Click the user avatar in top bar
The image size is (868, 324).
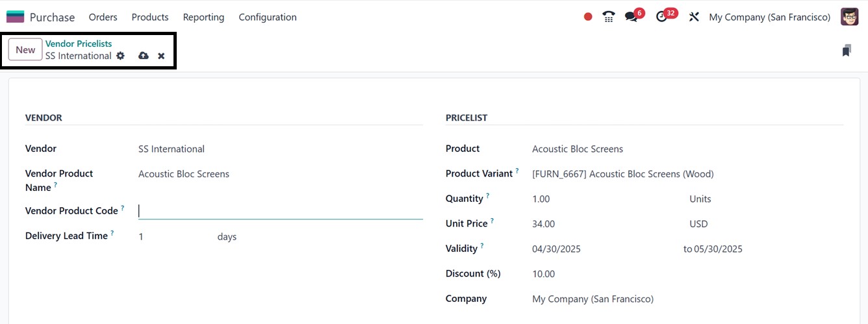tap(849, 17)
